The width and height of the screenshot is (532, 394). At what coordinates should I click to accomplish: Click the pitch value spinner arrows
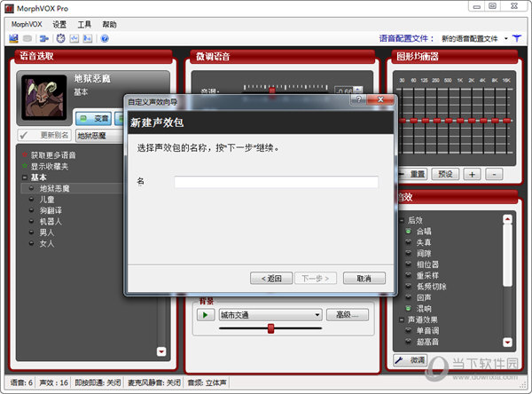[358, 91]
